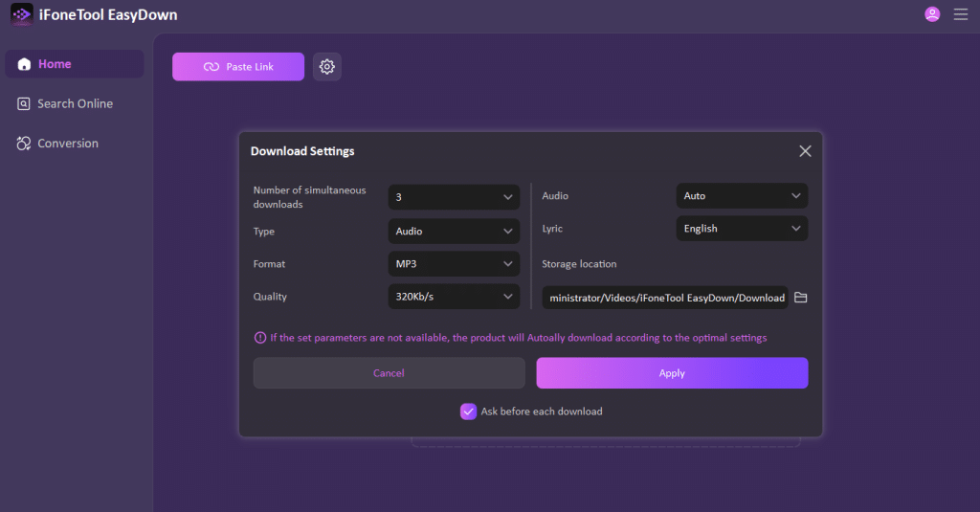This screenshot has width=980, height=512.
Task: Click the settings gear icon beside Paste Link
Action: (327, 67)
